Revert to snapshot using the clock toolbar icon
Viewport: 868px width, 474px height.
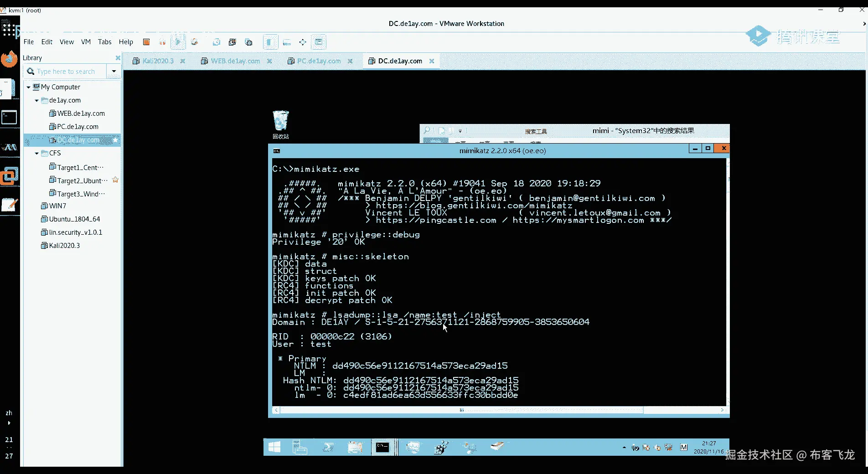pyautogui.click(x=232, y=42)
